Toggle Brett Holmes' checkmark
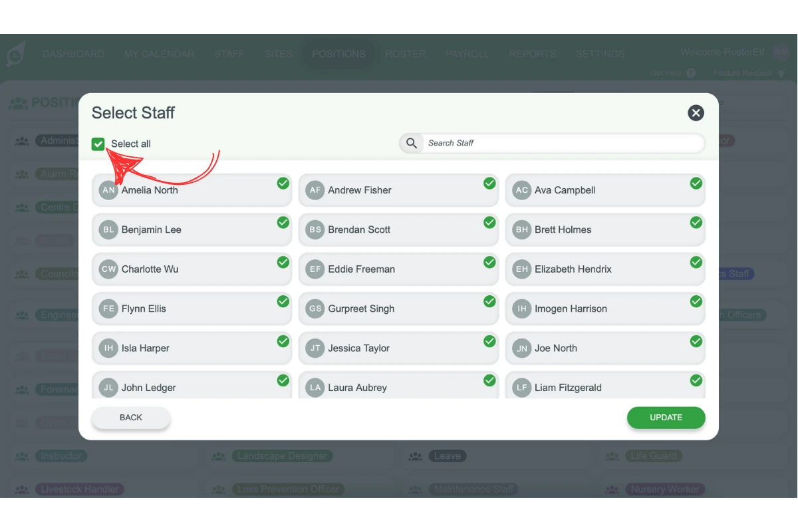This screenshot has height=532, width=798. click(696, 222)
